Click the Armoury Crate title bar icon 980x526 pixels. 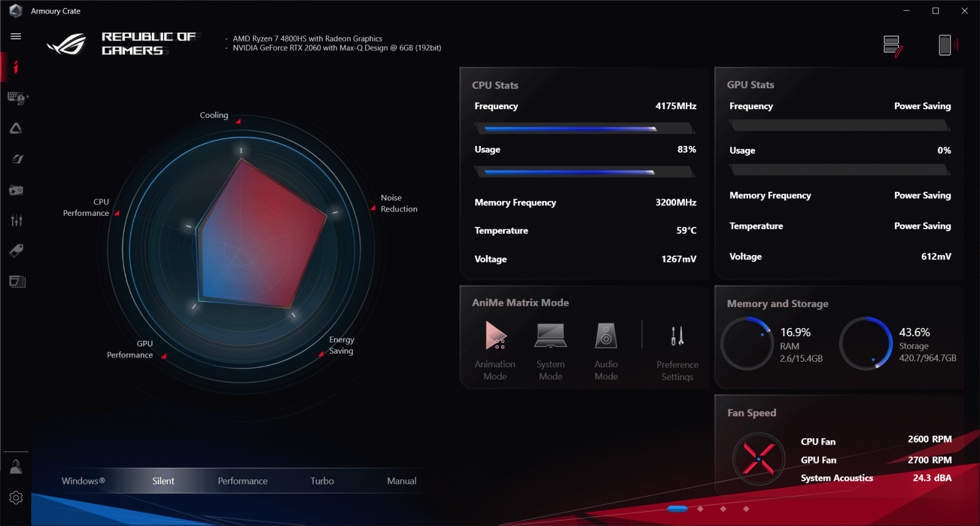pyautogui.click(x=16, y=11)
